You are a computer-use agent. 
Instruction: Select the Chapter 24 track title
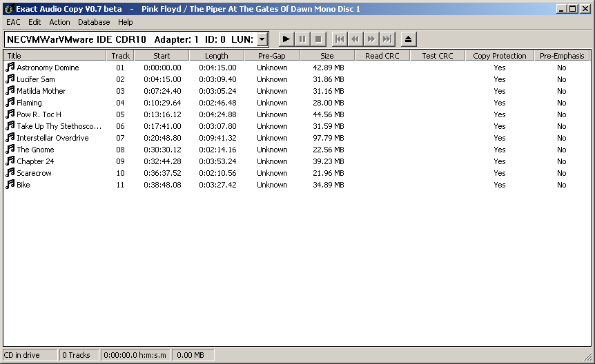pos(35,161)
